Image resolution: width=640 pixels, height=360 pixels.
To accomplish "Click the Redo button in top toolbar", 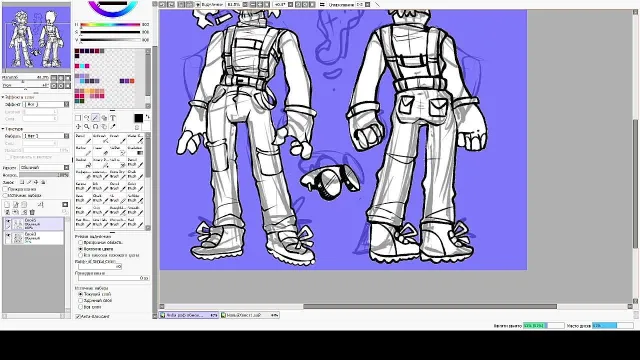I will coord(171,4).
